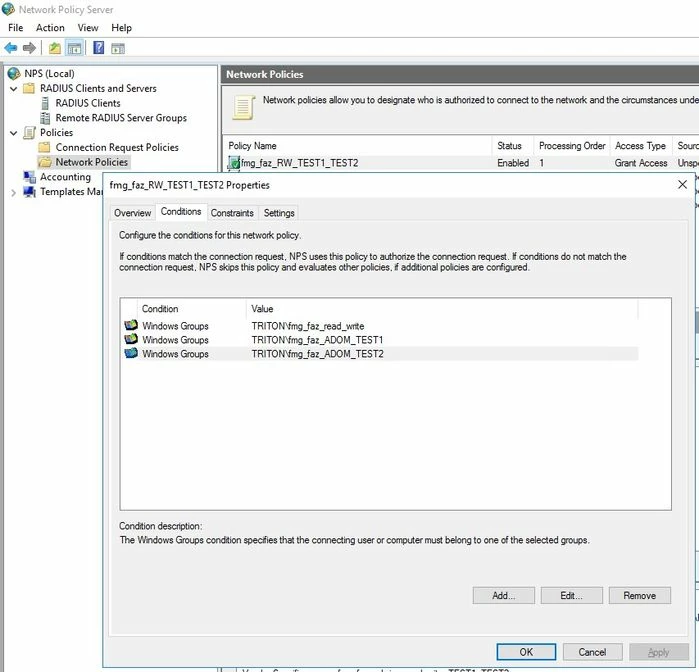Click the Network Policies open folder icon
699x672 pixels.
(45, 162)
